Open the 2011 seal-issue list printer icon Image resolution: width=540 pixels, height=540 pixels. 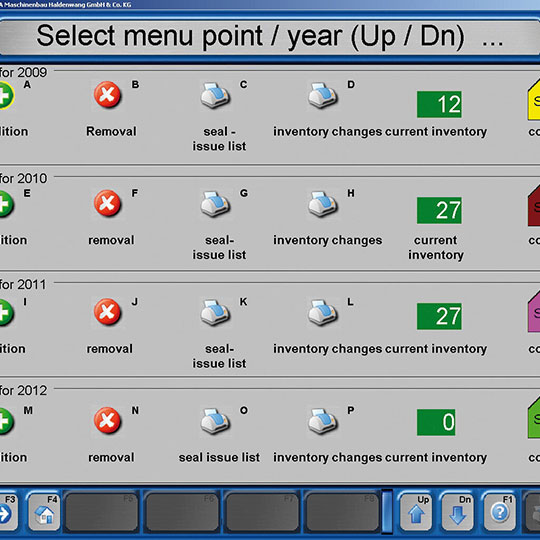[215, 312]
